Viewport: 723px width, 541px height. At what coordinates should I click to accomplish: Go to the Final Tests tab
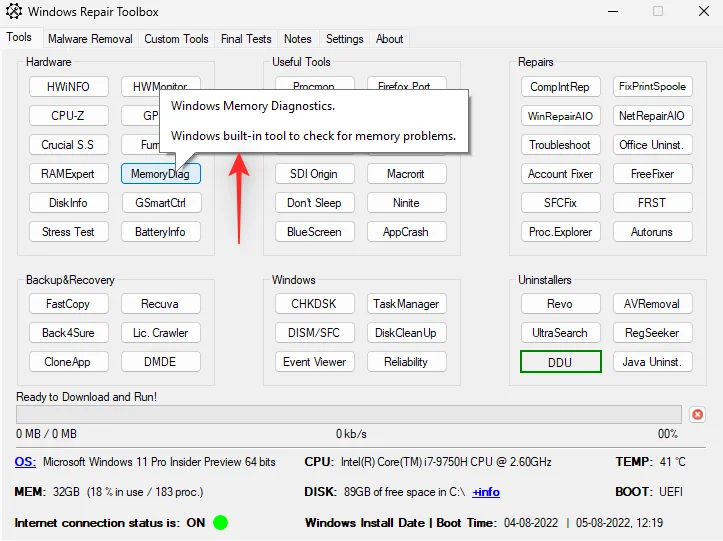click(x=246, y=39)
